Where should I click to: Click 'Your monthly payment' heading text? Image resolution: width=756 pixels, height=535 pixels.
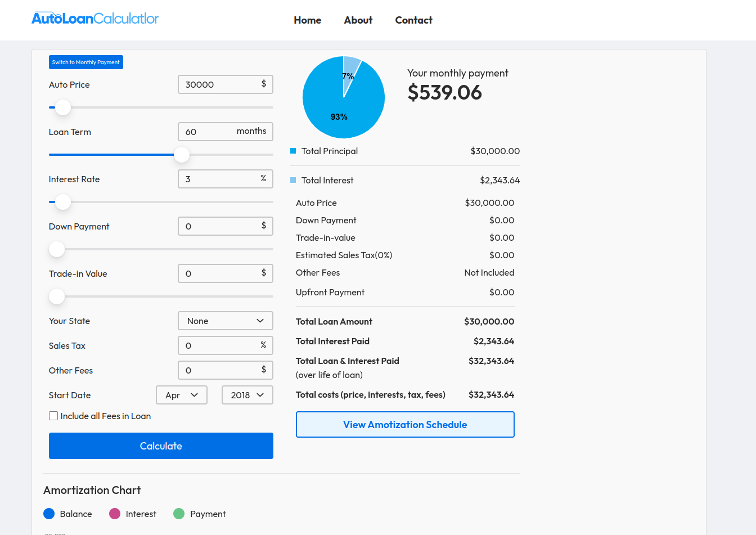[458, 73]
